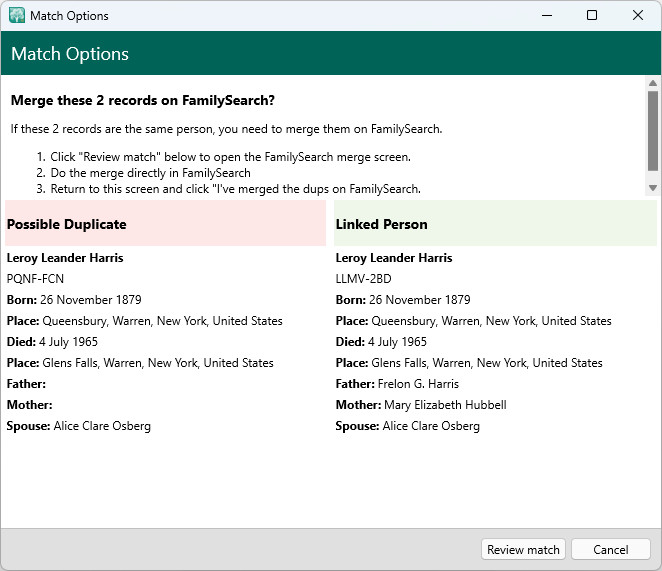Image resolution: width=662 pixels, height=571 pixels.
Task: Click the Possible Duplicate header
Action: pos(166,223)
